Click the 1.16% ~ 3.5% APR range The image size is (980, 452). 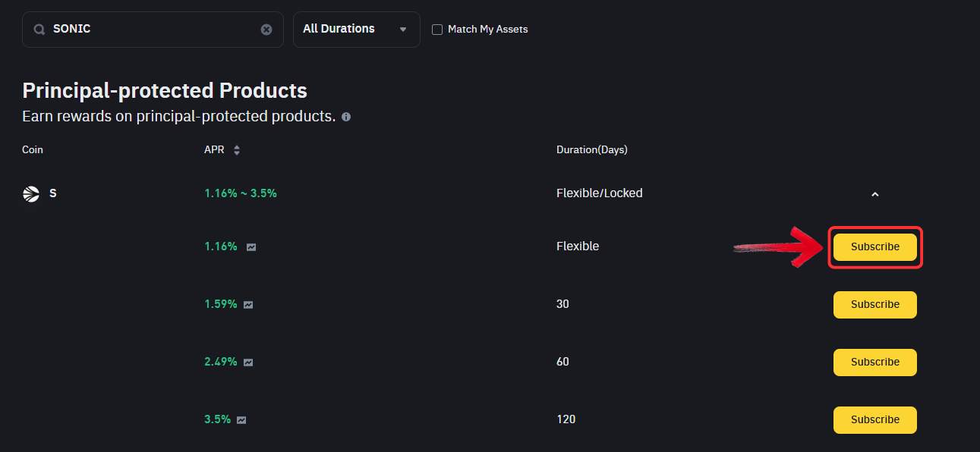click(x=241, y=193)
